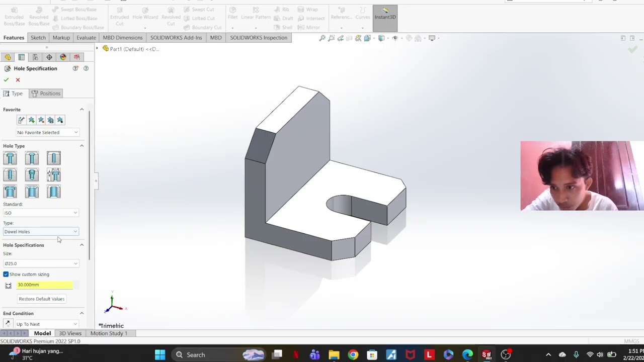Screen dimensions: 644x362
Task: Click Previous View icon in view toolbar
Action: (x=341, y=38)
